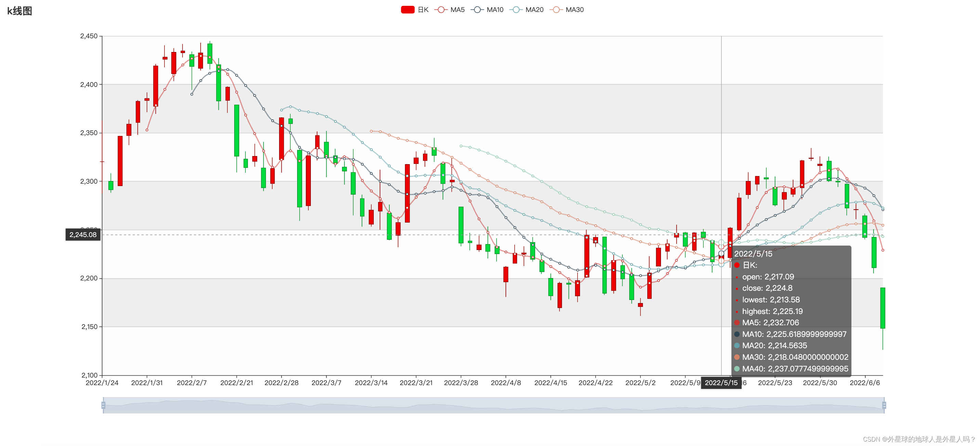980x446 pixels.
Task: Click the 2022/2/21 x-axis date label
Action: (x=237, y=383)
